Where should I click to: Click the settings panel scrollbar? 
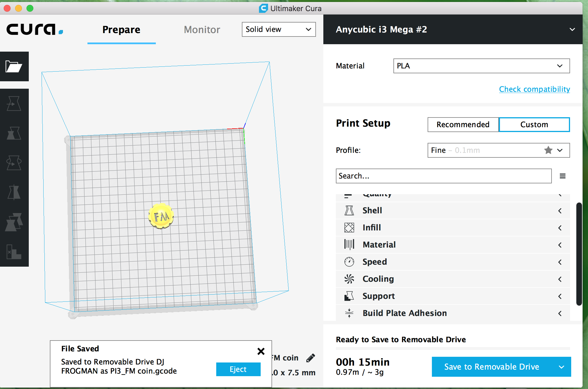pos(579,254)
